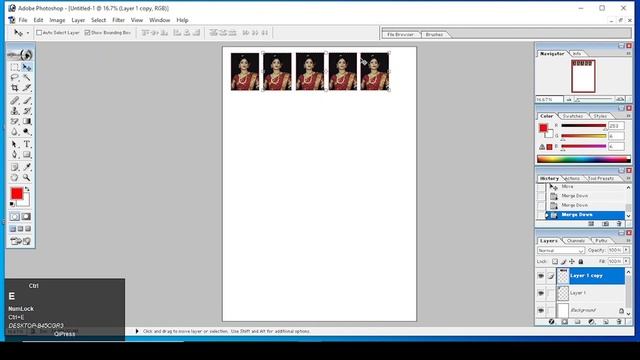Viewport: 640px width, 360px height.
Task: Open the Opacity slider arrow
Action: point(627,250)
